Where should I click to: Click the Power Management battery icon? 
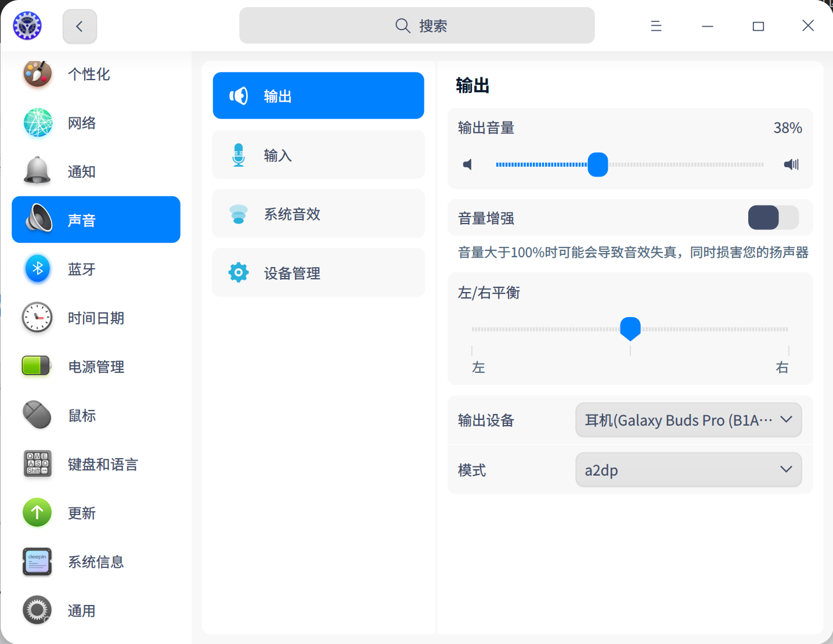(37, 366)
